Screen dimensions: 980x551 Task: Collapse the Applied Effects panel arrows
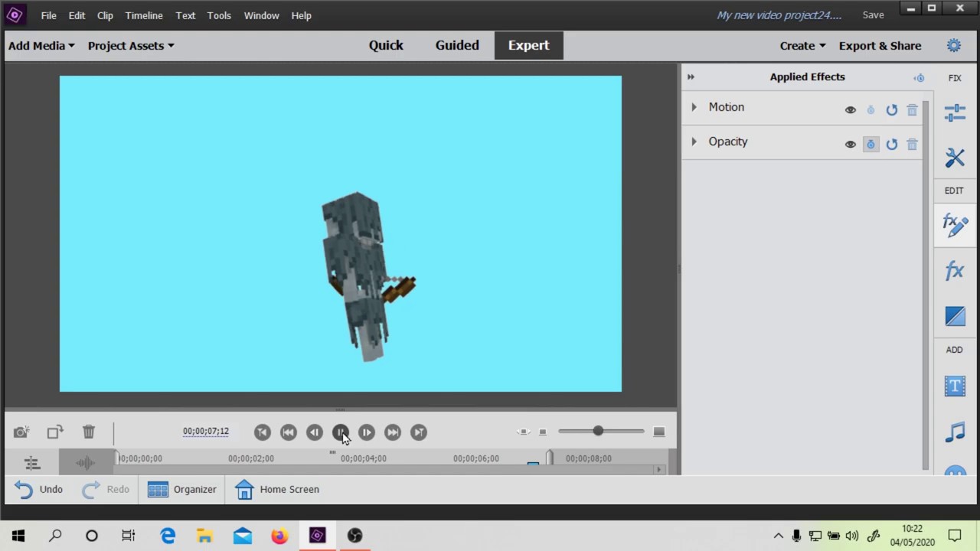691,77
